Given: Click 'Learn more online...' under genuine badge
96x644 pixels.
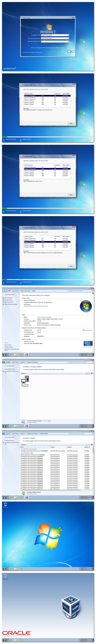Looking at the screenshot, I should (88, 347).
